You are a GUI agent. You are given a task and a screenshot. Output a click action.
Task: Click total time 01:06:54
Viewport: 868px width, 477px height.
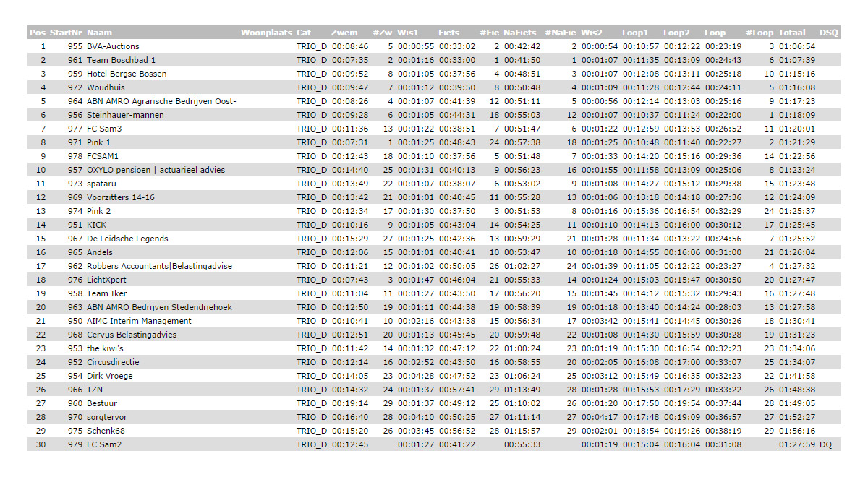pos(797,46)
